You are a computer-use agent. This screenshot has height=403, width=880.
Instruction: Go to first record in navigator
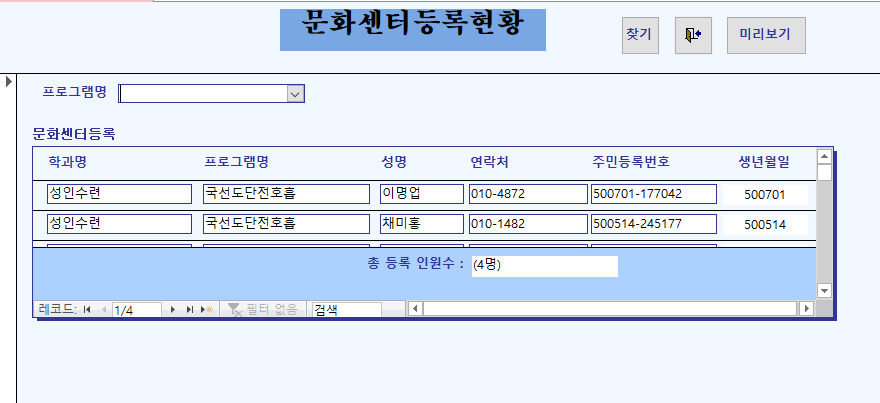tap(87, 310)
